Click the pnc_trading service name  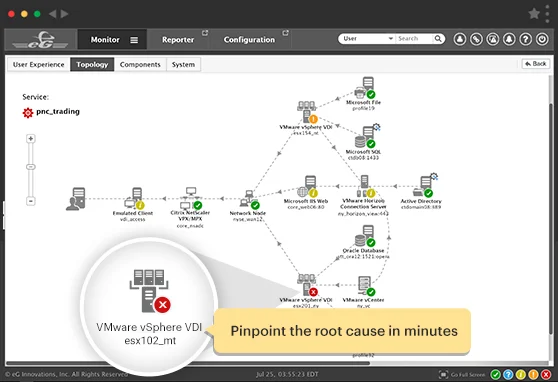pyautogui.click(x=58, y=111)
